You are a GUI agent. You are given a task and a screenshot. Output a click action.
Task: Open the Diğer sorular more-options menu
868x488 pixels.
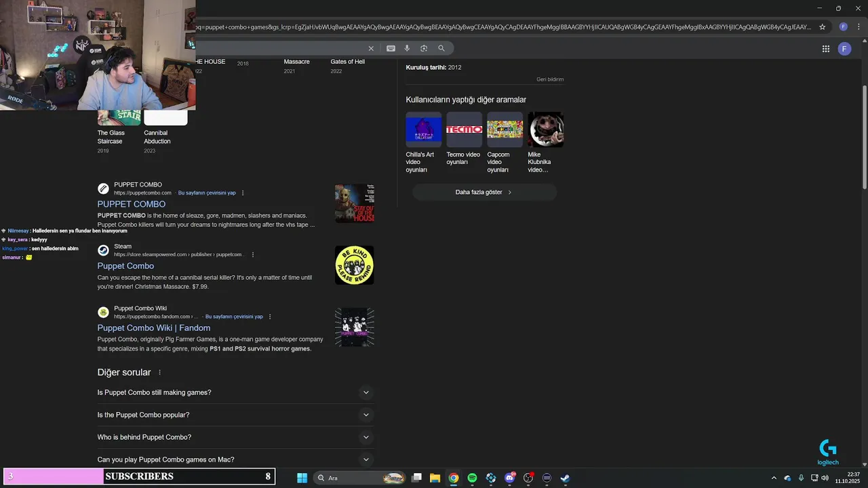[160, 373]
